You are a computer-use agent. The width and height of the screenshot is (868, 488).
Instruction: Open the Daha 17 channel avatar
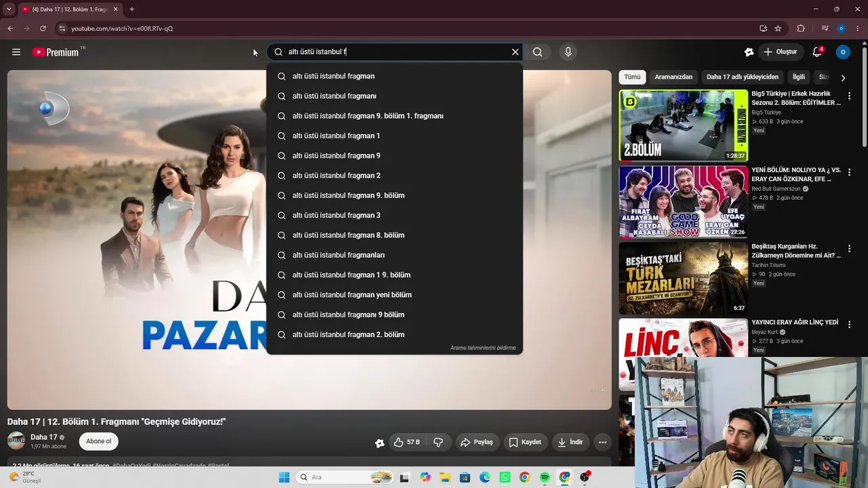pyautogui.click(x=16, y=441)
